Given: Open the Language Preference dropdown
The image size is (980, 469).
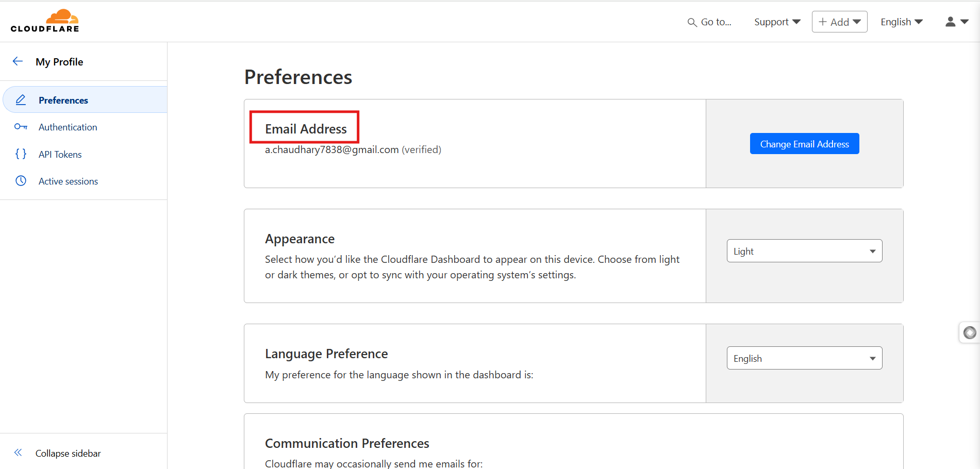Looking at the screenshot, I should click(804, 358).
